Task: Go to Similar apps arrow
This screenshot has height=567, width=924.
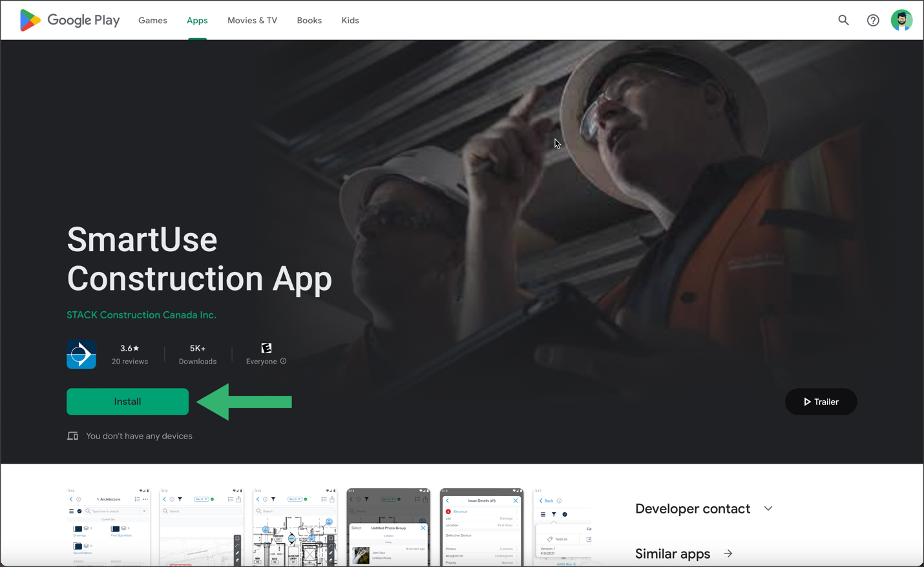Action: click(728, 553)
